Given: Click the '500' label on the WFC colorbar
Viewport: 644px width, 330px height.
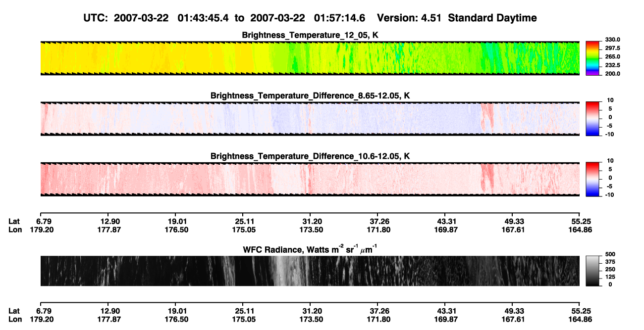Looking at the screenshot, I should coord(611,255).
